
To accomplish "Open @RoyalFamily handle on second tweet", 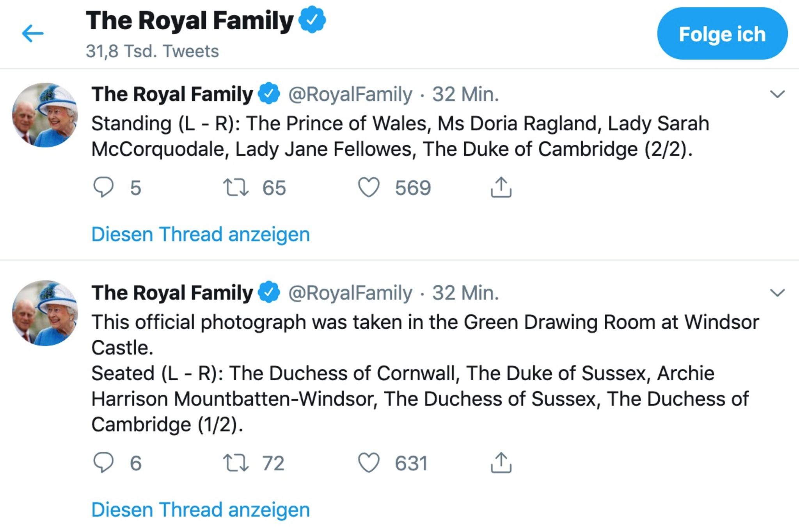I will [x=350, y=293].
